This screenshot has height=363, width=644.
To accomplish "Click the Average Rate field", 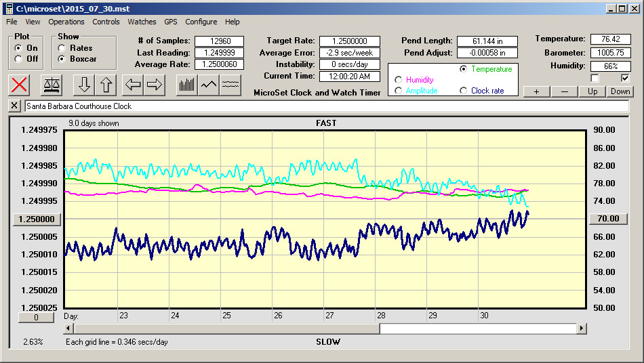I will coord(220,64).
